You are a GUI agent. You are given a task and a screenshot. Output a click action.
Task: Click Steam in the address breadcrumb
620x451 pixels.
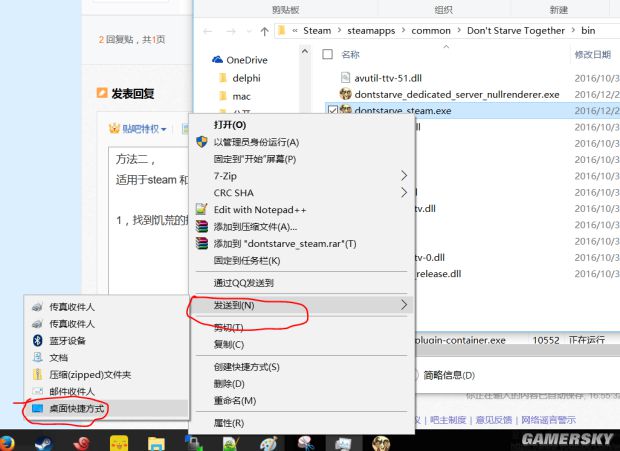coord(317,30)
